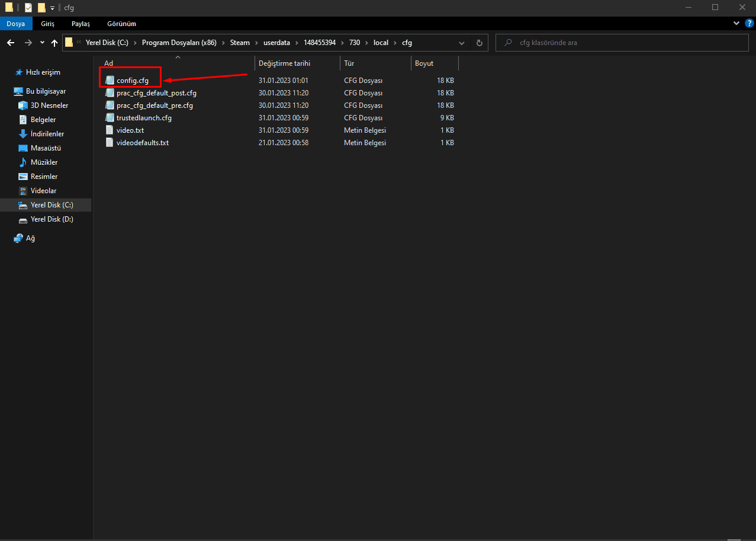Open the Help question mark icon
The height and width of the screenshot is (541, 756).
[x=748, y=23]
